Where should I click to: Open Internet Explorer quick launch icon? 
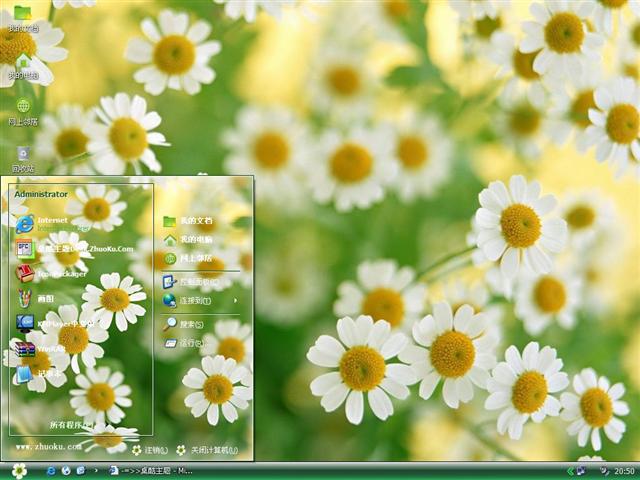coord(51,471)
